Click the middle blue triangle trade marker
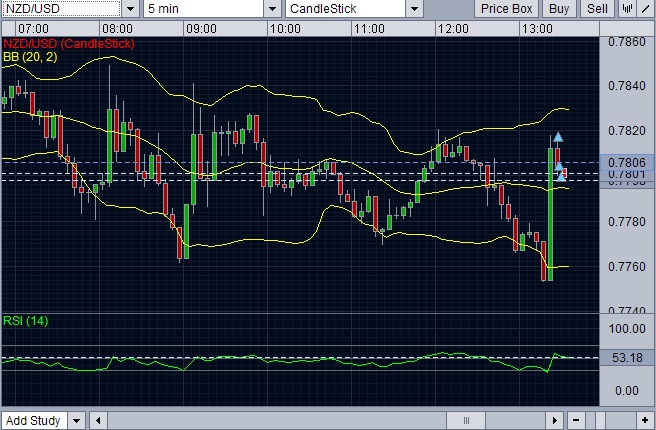The image size is (656, 430). [x=559, y=166]
